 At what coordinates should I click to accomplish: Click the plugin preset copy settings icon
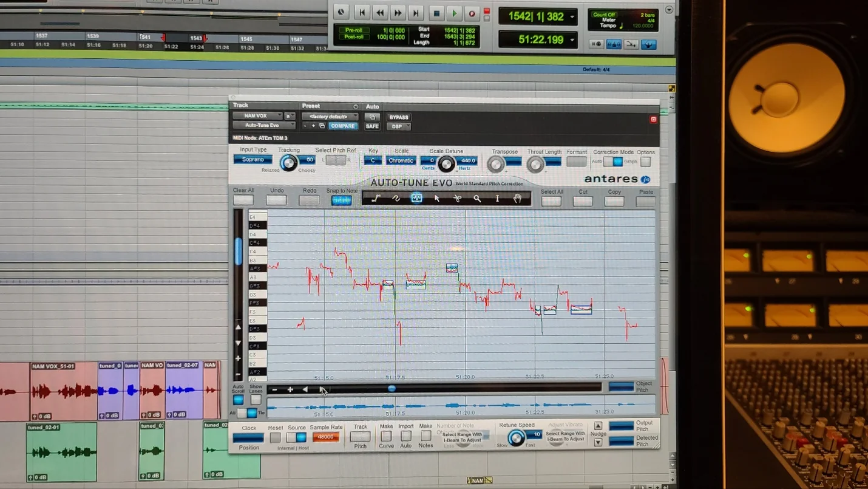[x=322, y=126]
